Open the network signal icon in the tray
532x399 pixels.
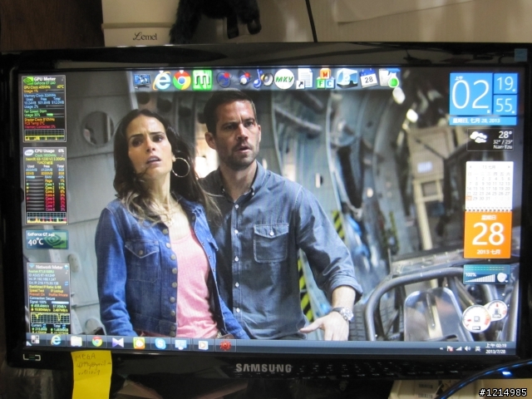459,349
